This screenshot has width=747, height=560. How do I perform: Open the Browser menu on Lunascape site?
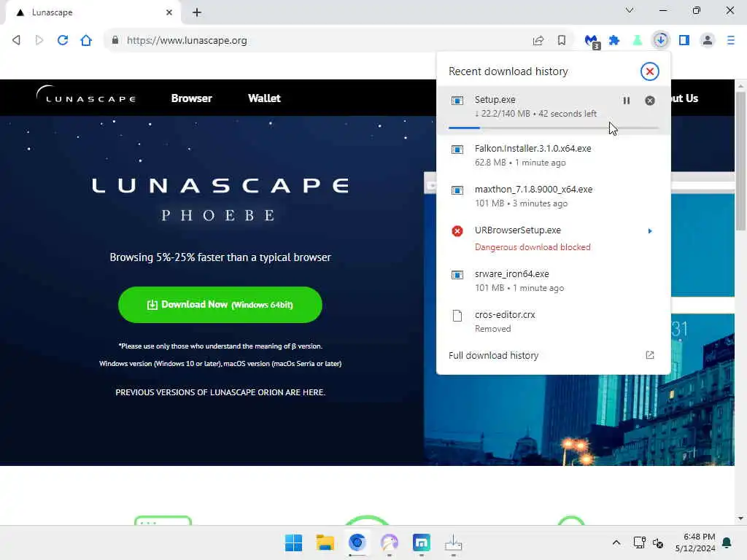(x=192, y=98)
